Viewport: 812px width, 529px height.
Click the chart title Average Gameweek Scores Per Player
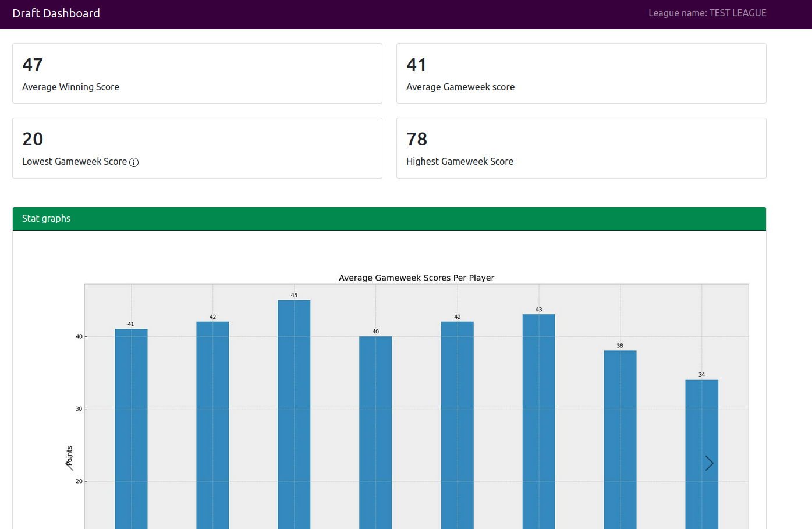click(416, 278)
